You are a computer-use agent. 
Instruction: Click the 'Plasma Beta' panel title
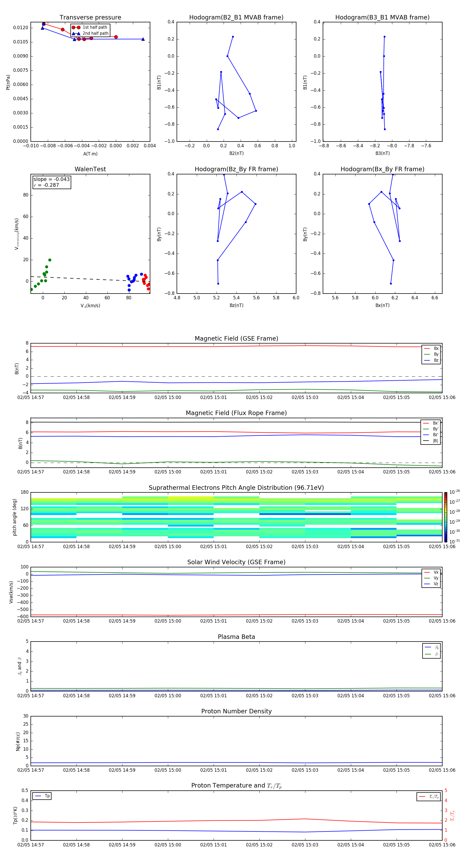(236, 637)
